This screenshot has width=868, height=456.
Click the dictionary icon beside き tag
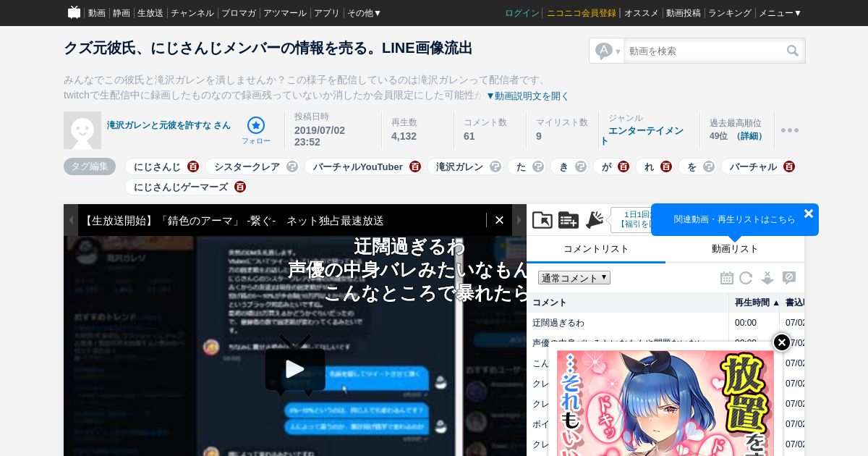580,166
